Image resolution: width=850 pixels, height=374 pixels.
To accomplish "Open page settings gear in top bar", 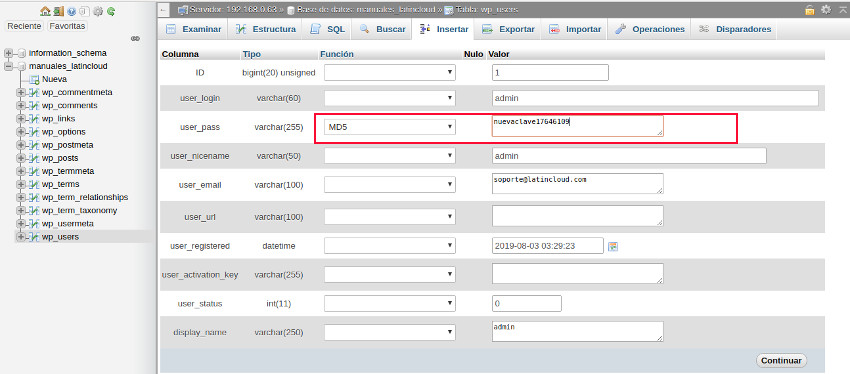I will pyautogui.click(x=826, y=10).
